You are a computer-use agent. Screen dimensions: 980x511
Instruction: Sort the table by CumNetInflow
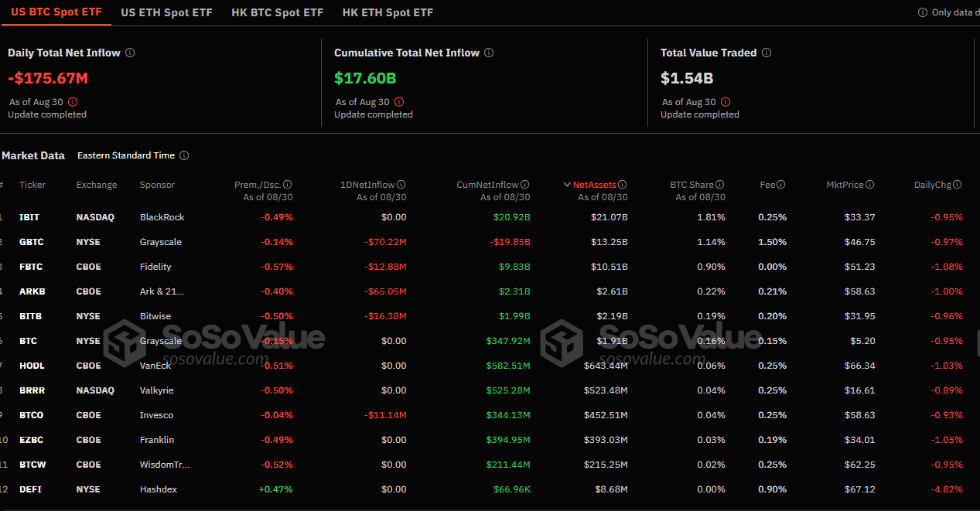coord(493,184)
